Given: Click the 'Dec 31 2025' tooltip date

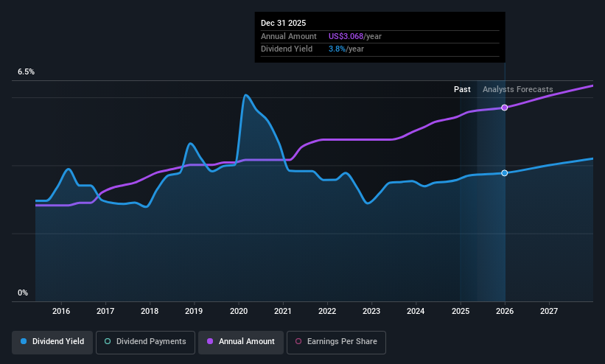Looking at the screenshot, I should pos(283,23).
